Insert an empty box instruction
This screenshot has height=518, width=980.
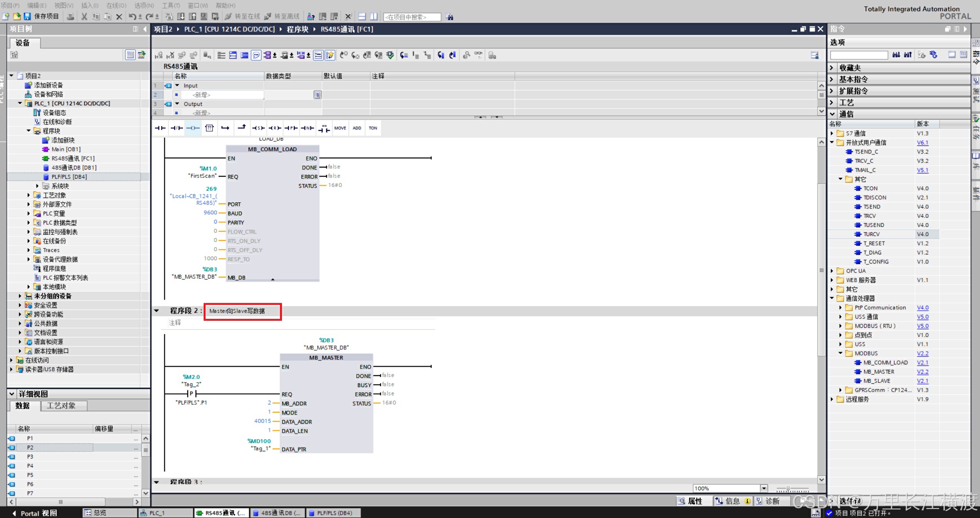click(209, 128)
